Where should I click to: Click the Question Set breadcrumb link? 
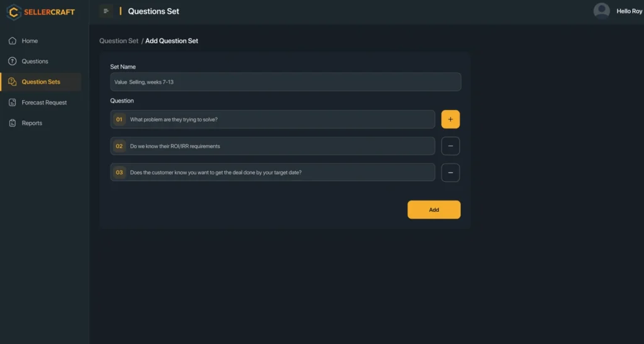point(119,41)
